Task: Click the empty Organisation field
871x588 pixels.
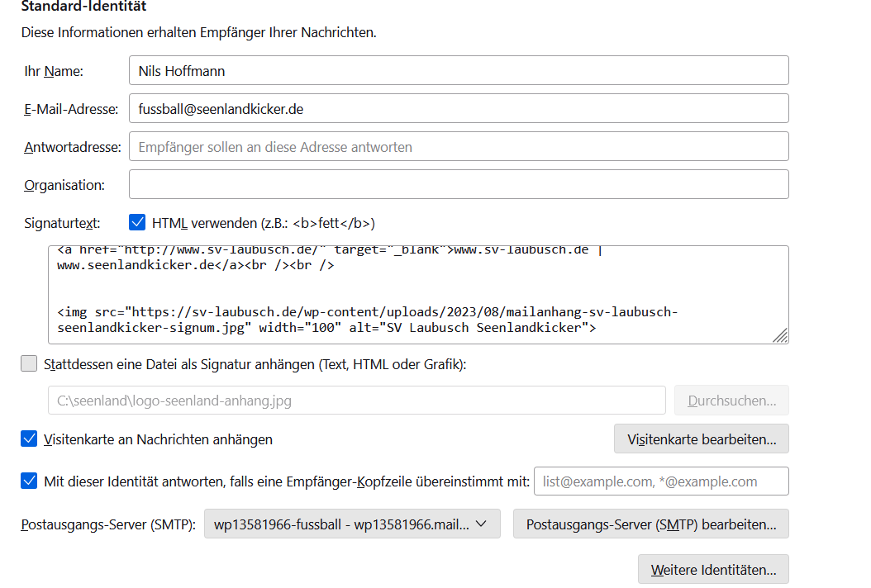Action: tap(459, 184)
